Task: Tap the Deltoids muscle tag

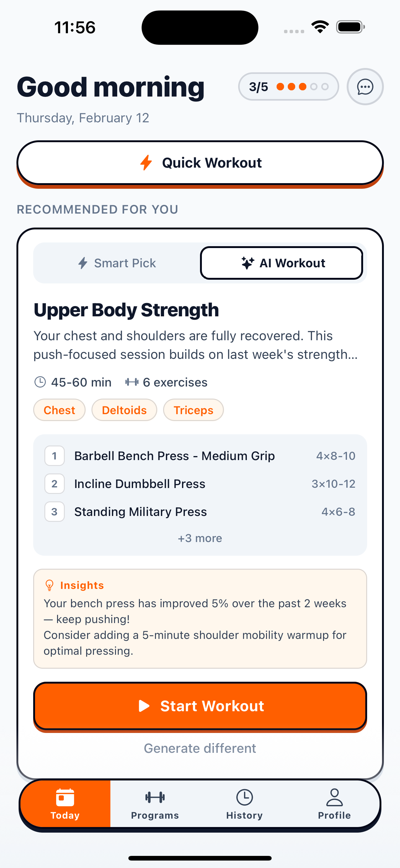Action: (124, 410)
